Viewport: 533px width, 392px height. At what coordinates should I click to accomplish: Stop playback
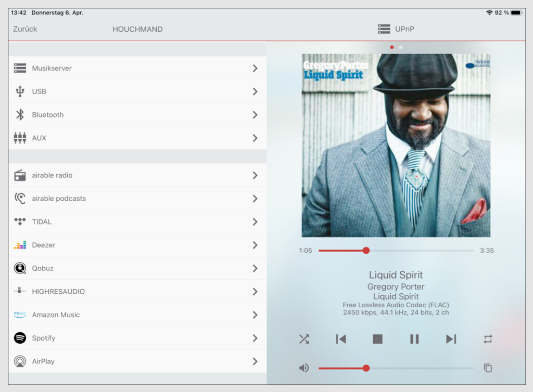click(377, 339)
